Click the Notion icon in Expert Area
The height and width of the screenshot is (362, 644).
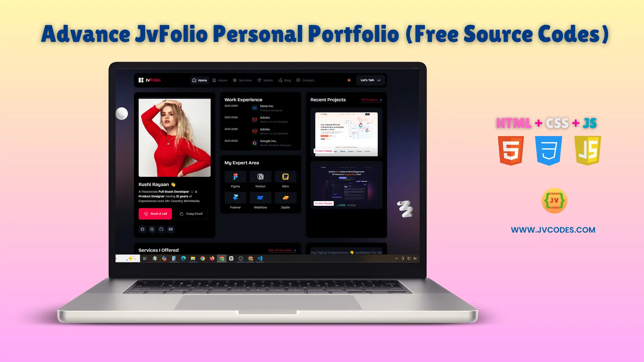point(260,176)
